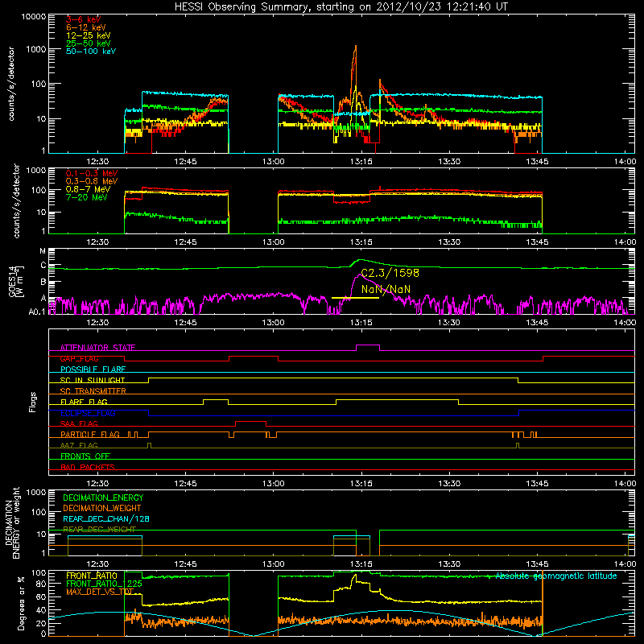Click the NaN/NaN annotation text

(x=386, y=289)
